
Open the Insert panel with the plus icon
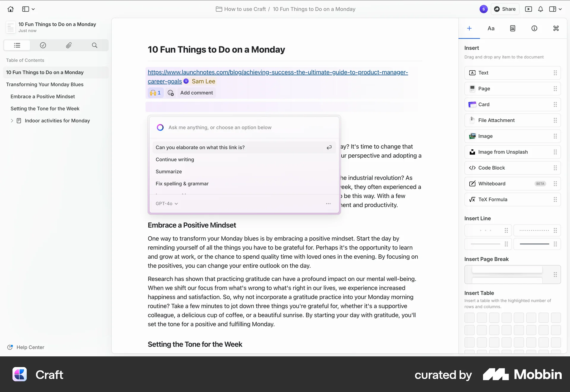click(469, 28)
